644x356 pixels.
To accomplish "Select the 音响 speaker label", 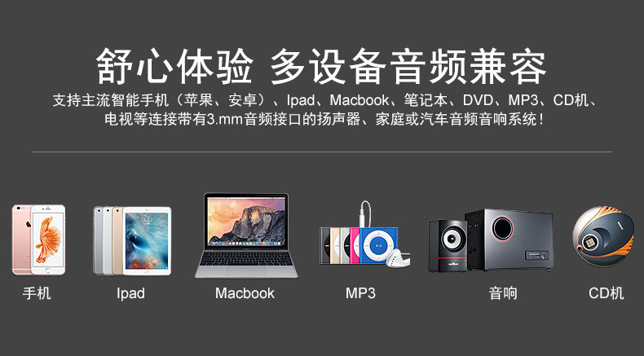I will [503, 293].
